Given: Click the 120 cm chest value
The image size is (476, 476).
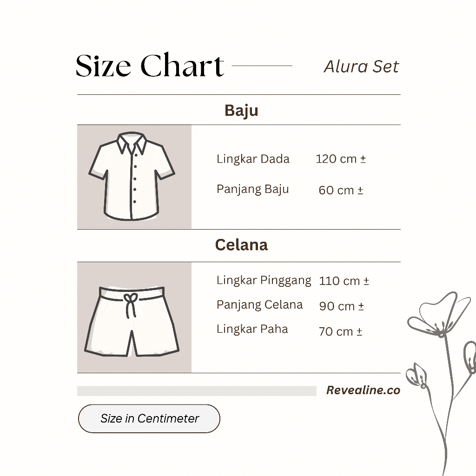Looking at the screenshot, I should click(341, 159).
